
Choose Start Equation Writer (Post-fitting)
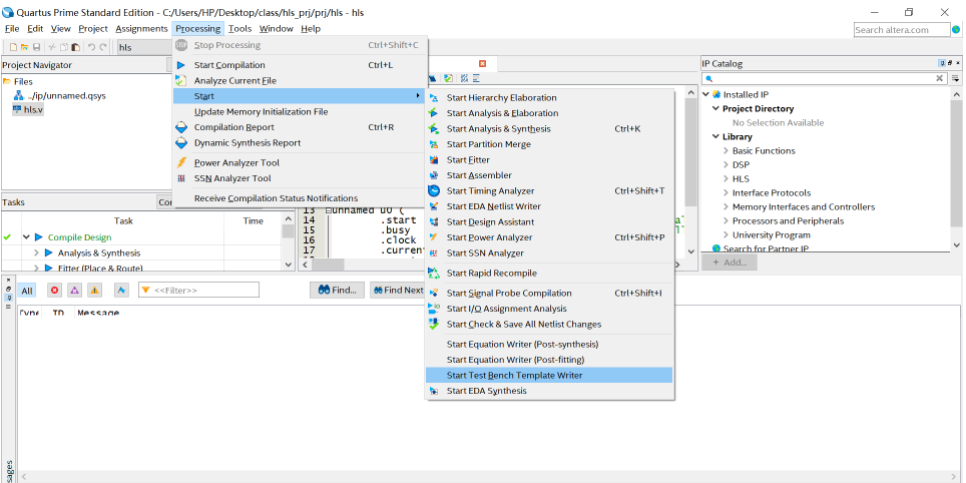549,360
